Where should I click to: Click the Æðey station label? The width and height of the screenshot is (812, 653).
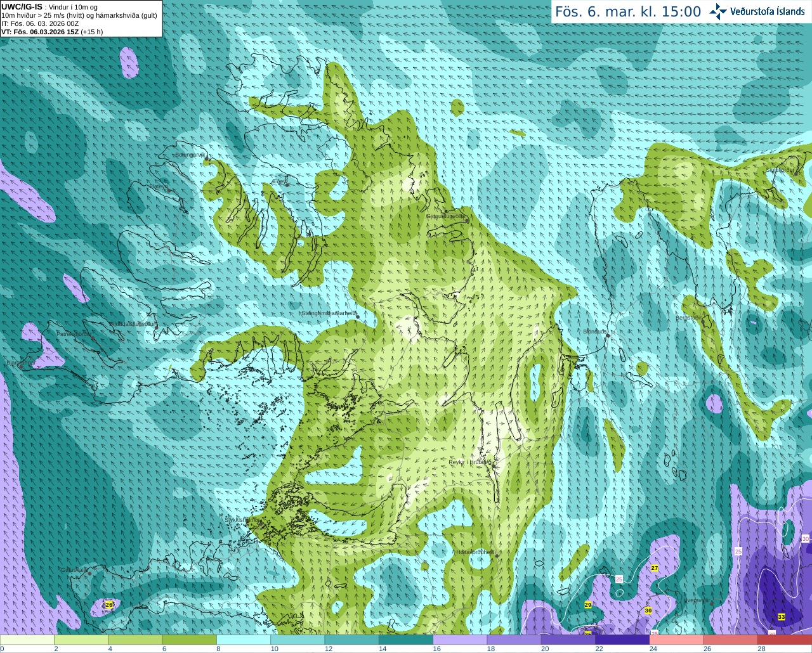(278, 181)
